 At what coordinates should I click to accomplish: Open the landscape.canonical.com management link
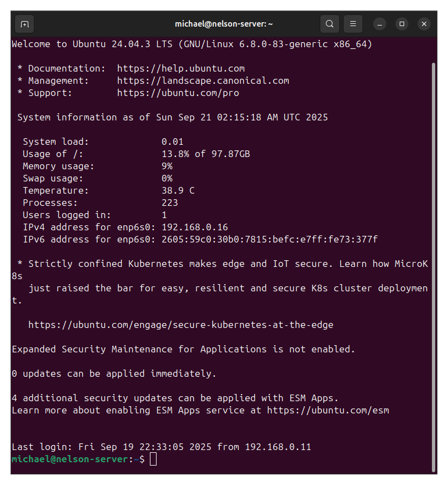(203, 81)
